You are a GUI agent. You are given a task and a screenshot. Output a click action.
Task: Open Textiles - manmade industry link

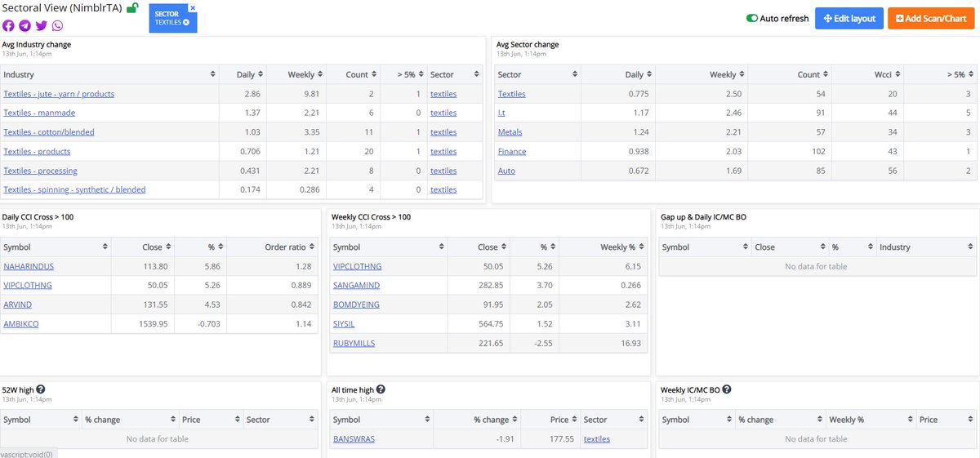38,113
